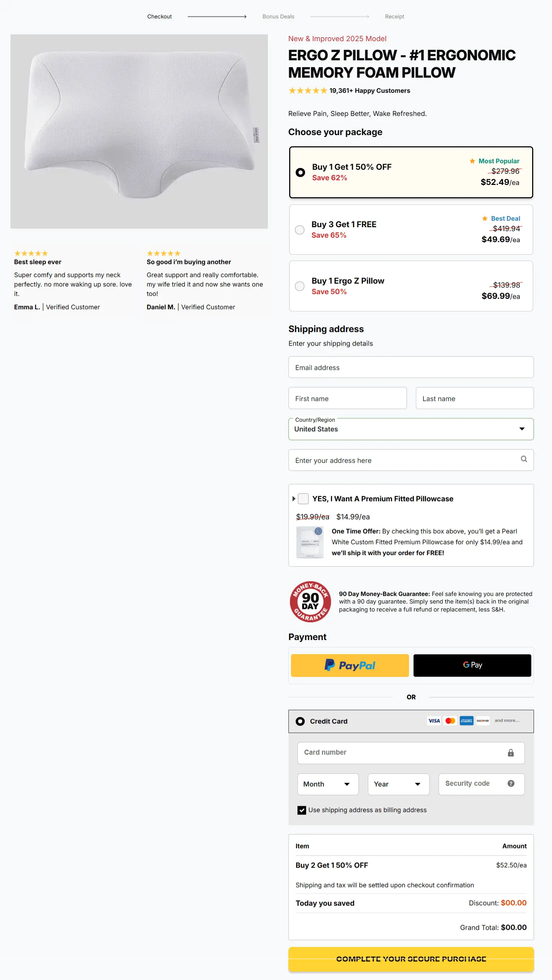The height and width of the screenshot is (980, 552).
Task: Click the Email address input field
Action: pyautogui.click(x=411, y=367)
